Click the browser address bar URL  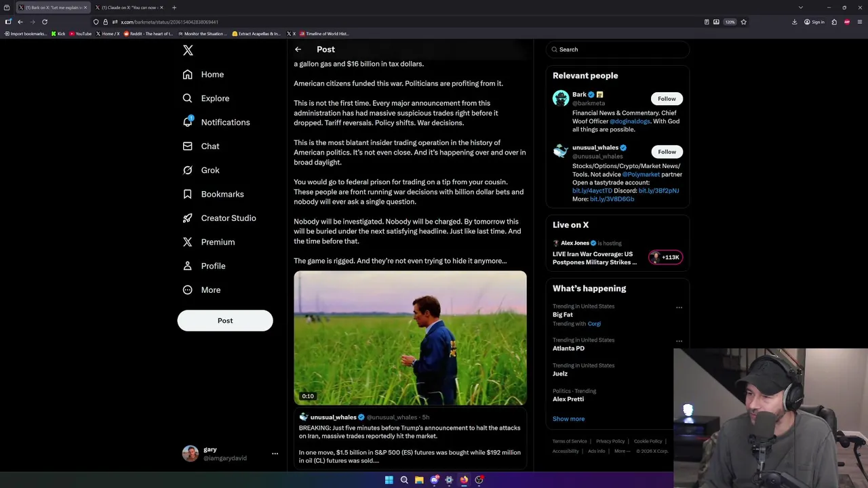pos(170,22)
